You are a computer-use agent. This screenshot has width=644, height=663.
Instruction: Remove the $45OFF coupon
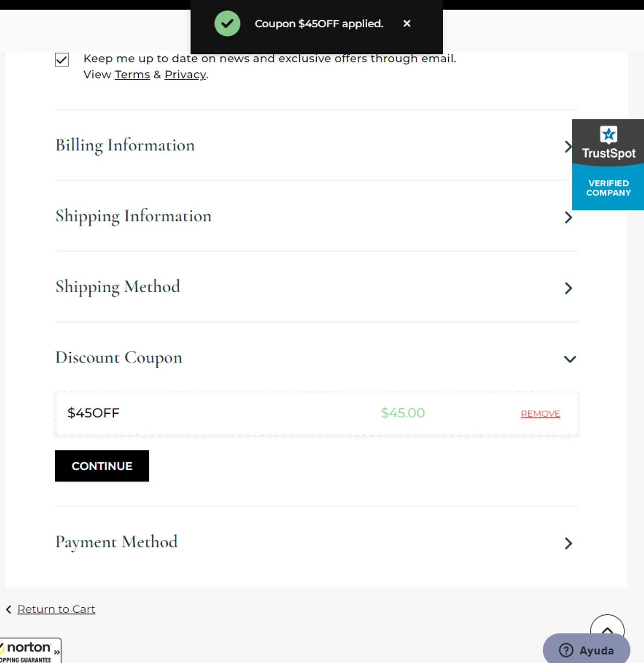coord(540,414)
